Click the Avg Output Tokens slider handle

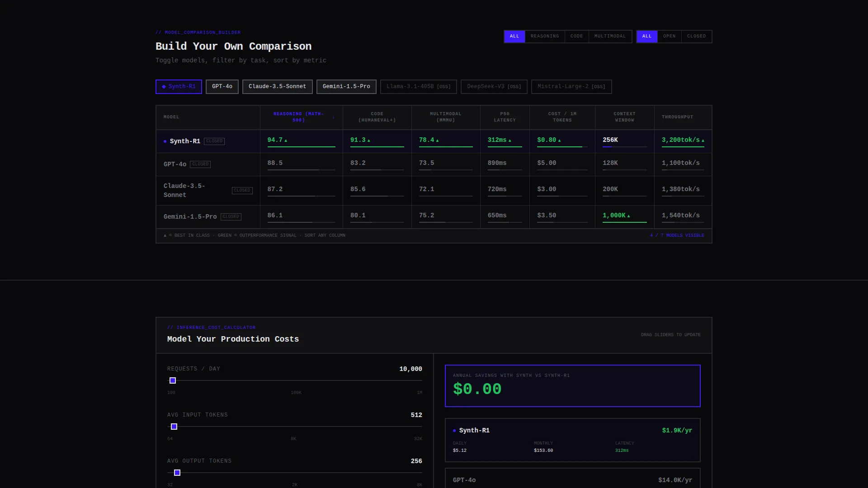click(x=177, y=473)
